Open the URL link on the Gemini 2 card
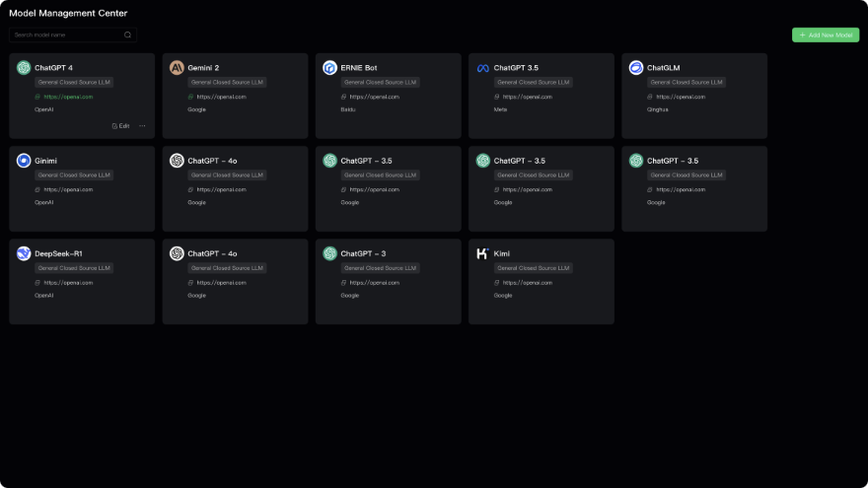Viewport: 868px width, 488px height. coord(221,97)
